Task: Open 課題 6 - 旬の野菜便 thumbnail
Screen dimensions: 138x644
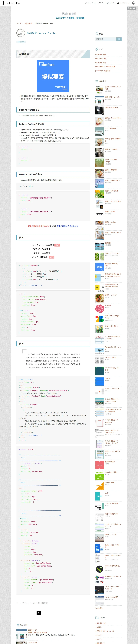Action: 99,194
